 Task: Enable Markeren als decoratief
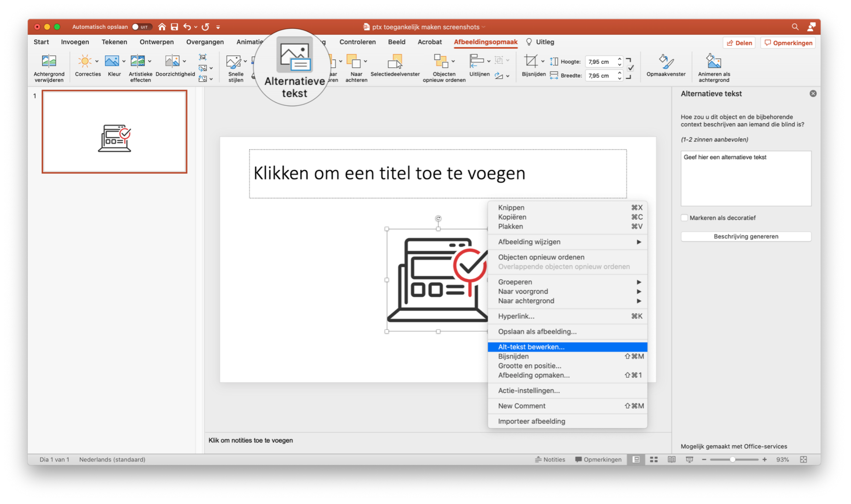click(x=684, y=218)
